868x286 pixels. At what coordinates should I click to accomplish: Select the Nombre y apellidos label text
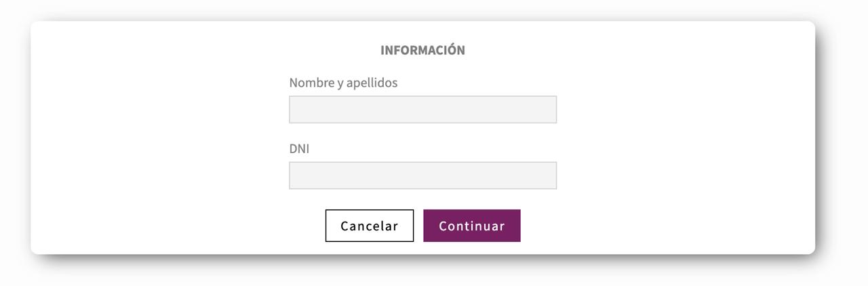[x=343, y=83]
